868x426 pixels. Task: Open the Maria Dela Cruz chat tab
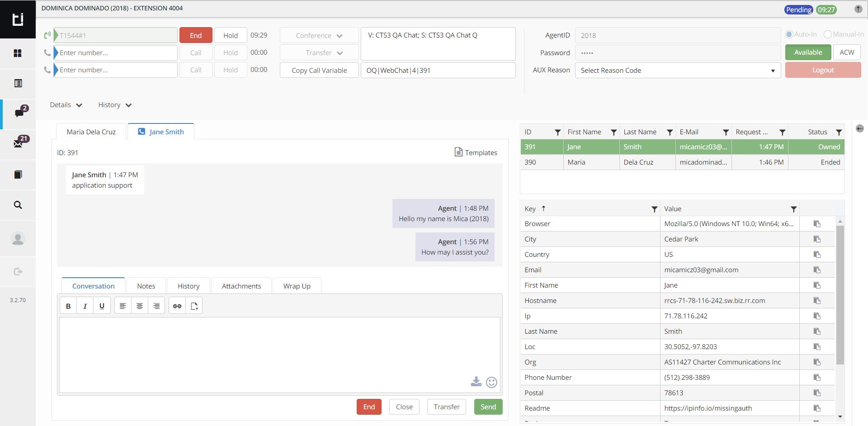(91, 132)
